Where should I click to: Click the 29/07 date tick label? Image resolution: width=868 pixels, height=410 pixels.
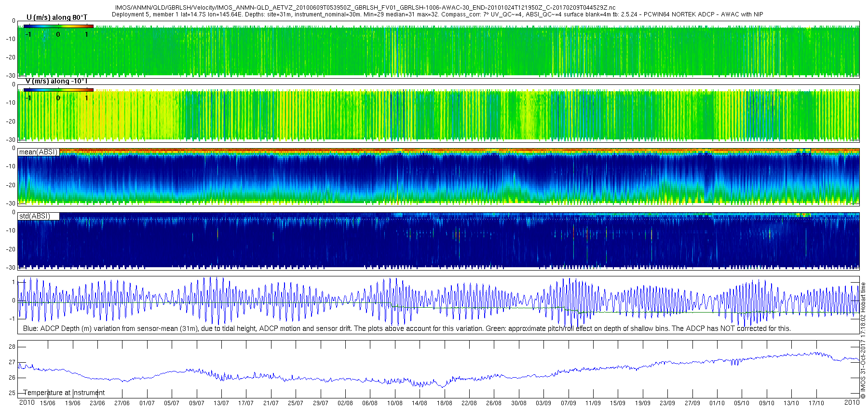click(320, 403)
